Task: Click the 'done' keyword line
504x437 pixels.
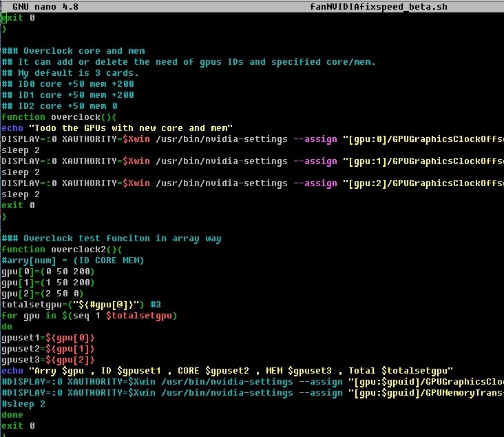Action: point(12,415)
